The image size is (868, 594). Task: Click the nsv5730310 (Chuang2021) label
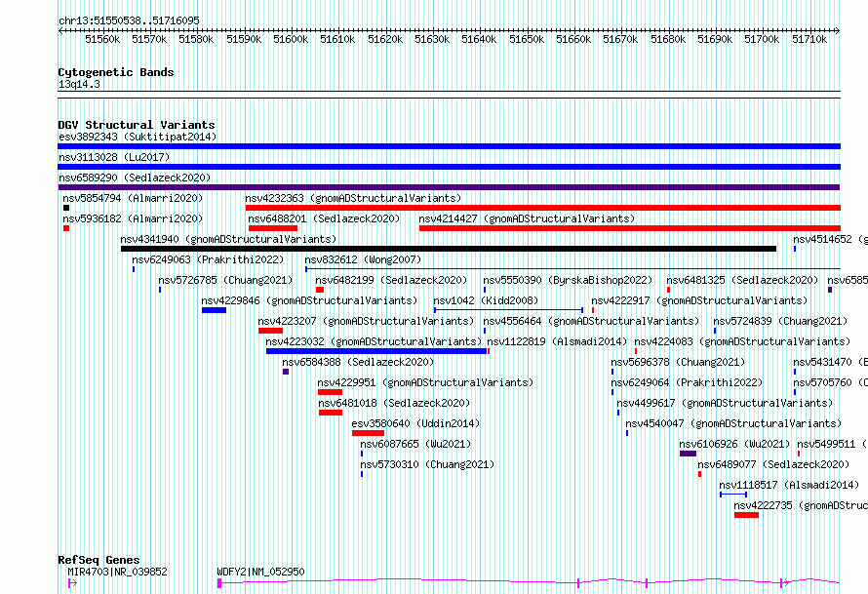427,464
